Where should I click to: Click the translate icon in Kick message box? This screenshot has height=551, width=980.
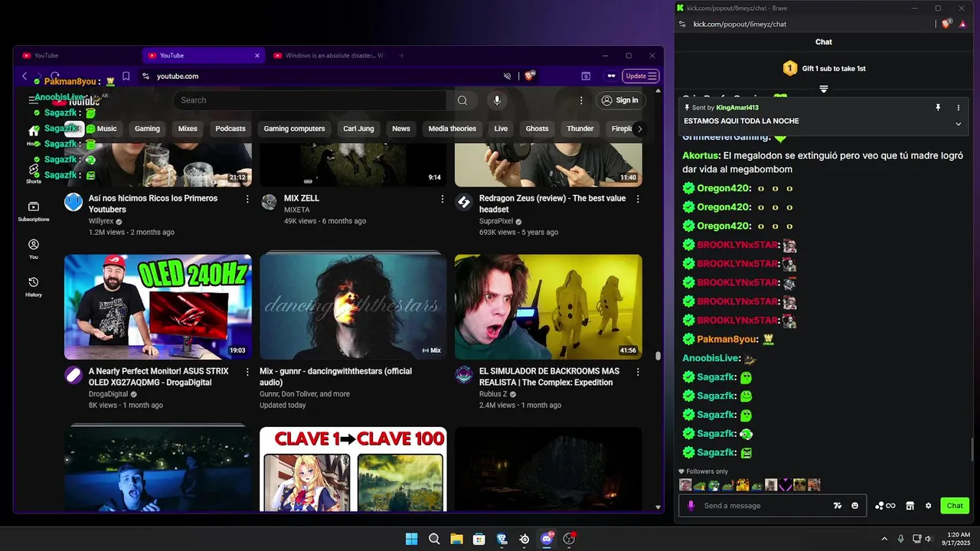coord(838,505)
